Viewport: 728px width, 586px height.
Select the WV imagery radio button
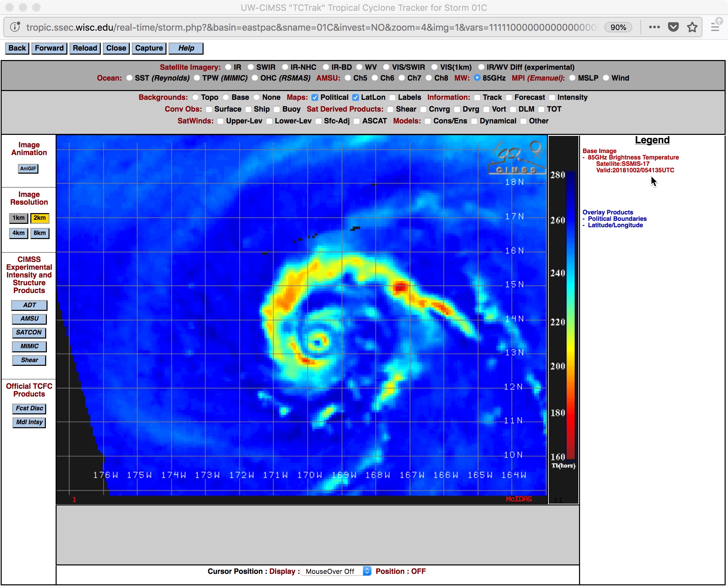pyautogui.click(x=359, y=67)
